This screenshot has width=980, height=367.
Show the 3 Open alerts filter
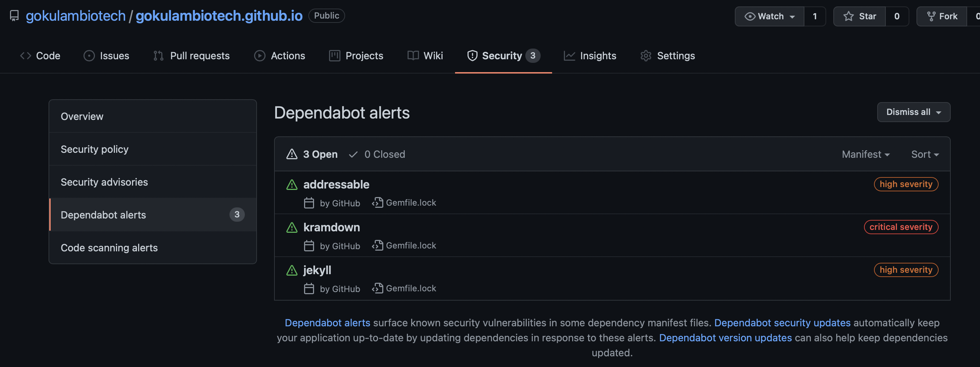pyautogui.click(x=312, y=154)
